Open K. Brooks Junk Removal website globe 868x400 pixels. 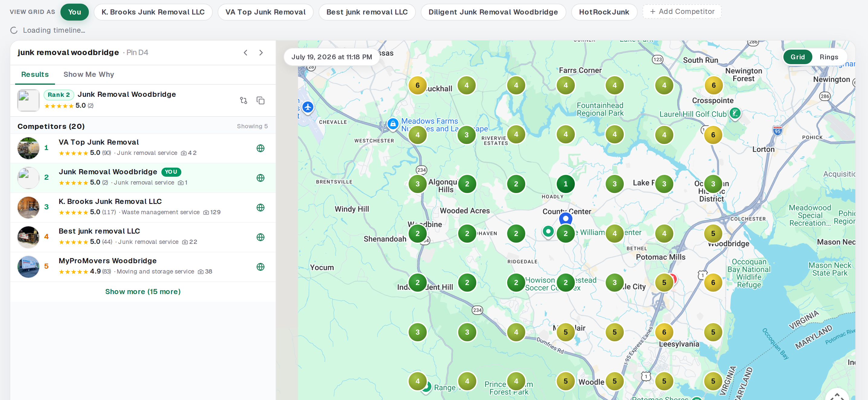coord(261,208)
